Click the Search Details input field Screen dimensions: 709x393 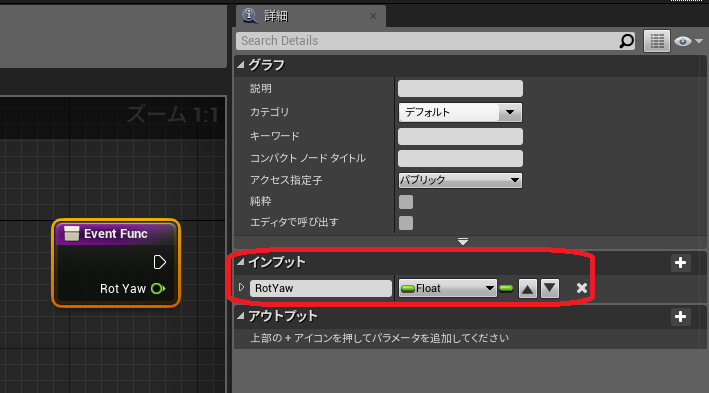[x=427, y=41]
